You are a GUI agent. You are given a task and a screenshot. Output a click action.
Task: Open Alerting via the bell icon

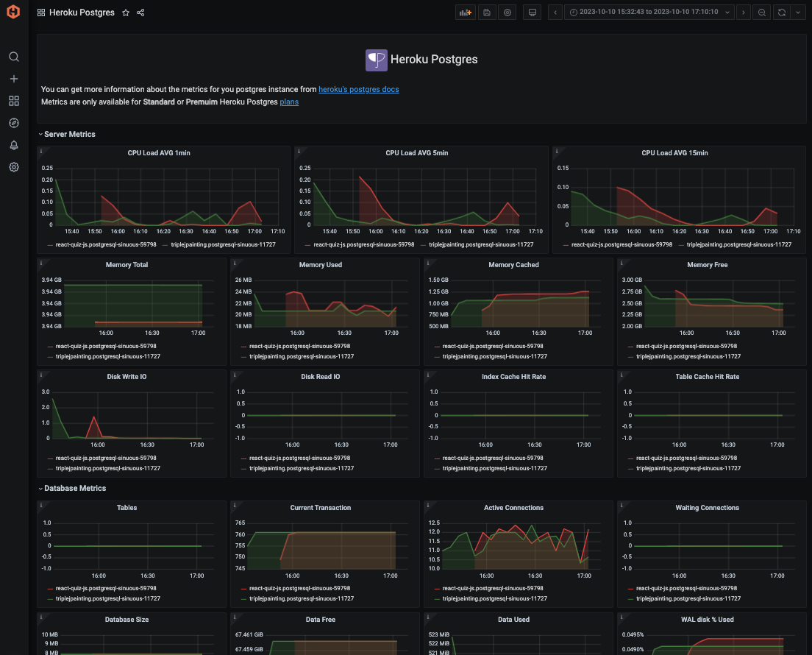click(x=14, y=145)
